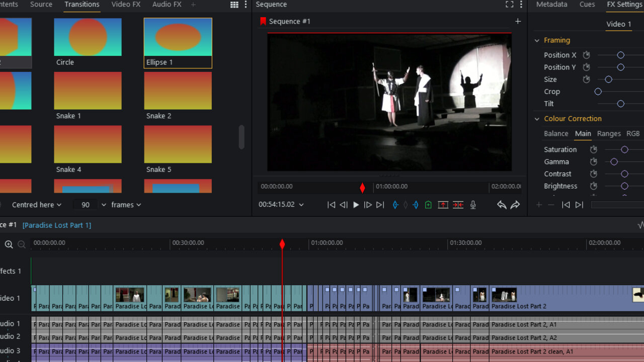Open the Centred here dropdown
This screenshot has width=644, height=362.
[x=37, y=205]
